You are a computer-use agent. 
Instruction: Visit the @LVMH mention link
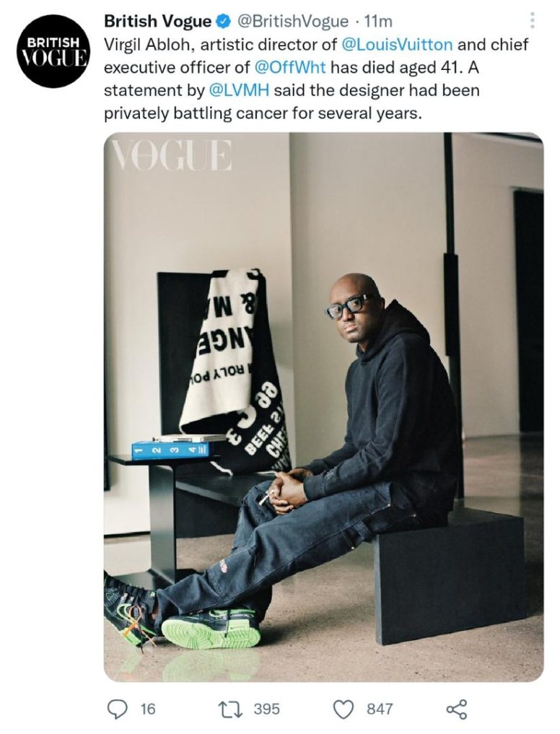238,90
